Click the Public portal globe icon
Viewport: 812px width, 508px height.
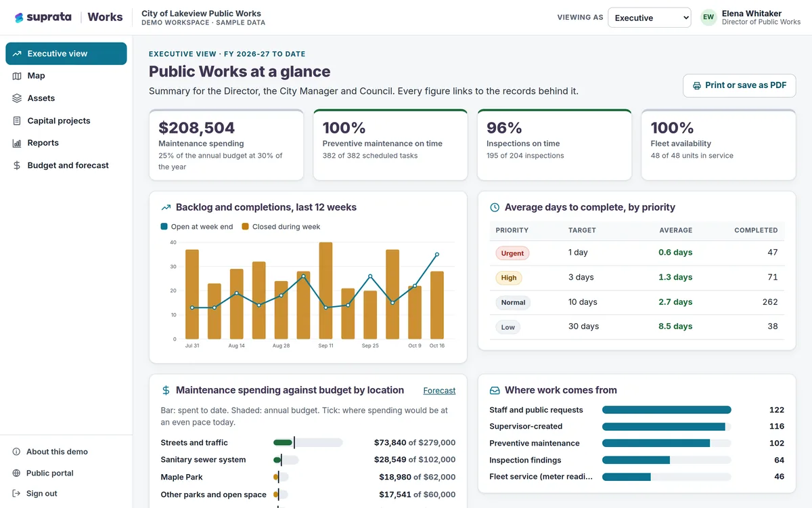(x=17, y=473)
